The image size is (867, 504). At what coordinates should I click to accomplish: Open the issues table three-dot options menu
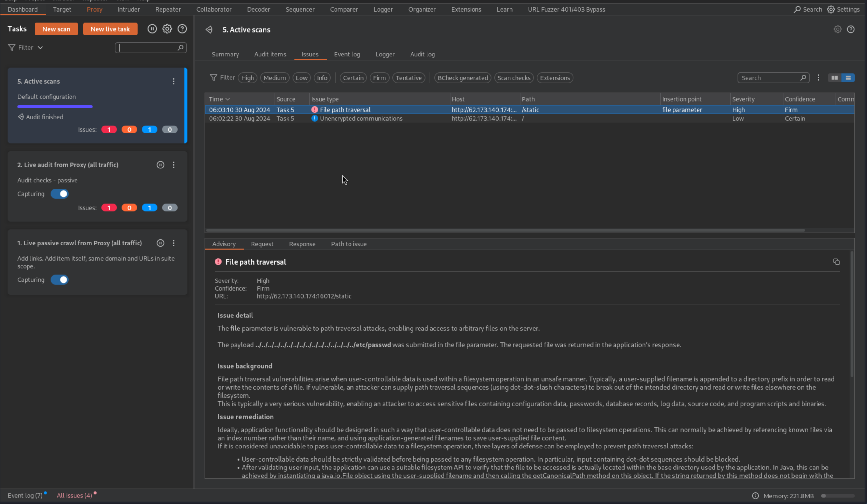tap(818, 78)
